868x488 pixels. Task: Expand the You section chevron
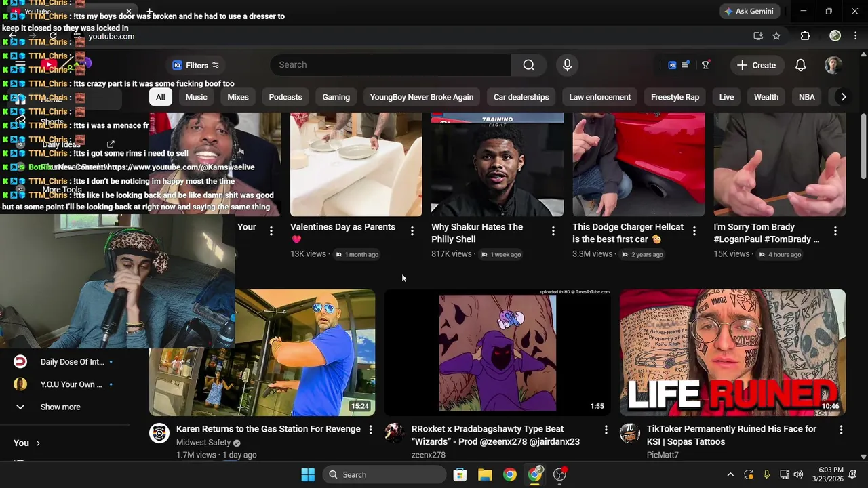click(x=38, y=443)
